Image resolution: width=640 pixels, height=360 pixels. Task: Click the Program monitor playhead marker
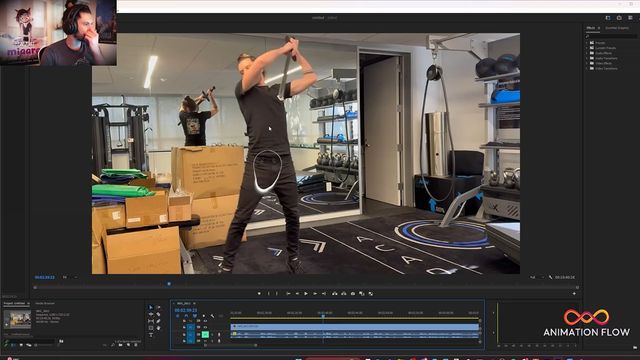pyautogui.click(x=169, y=283)
